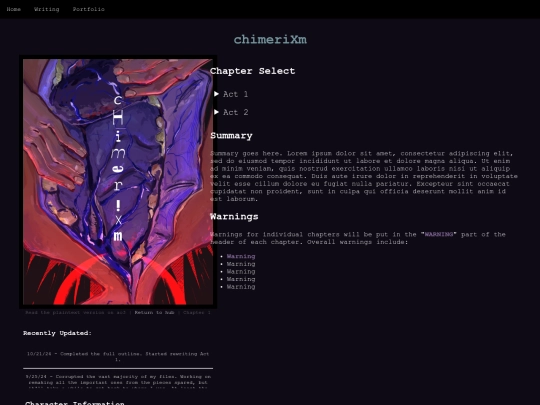Click the first purple Warning list item
Image resolution: width=540 pixels, height=405 pixels.
241,257
